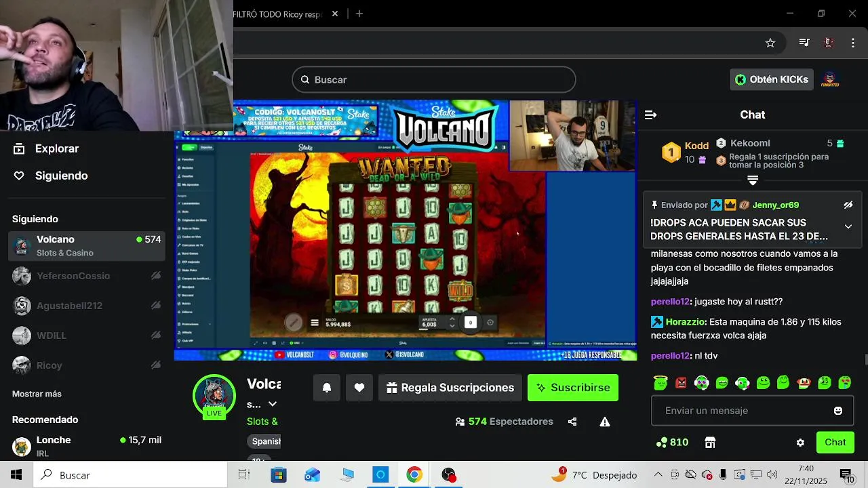Image resolution: width=868 pixels, height=488 pixels.
Task: Click the 810 channel points counter
Action: (673, 443)
